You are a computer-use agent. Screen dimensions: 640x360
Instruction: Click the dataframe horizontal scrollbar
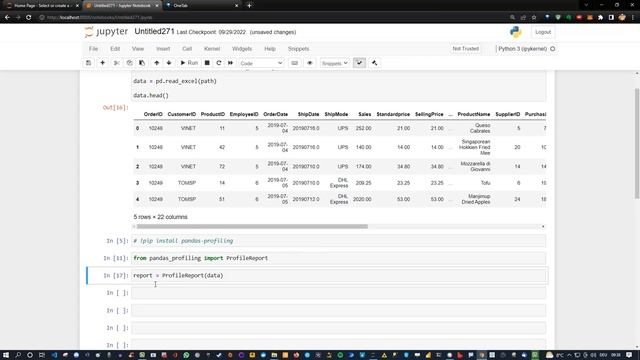coord(252,227)
